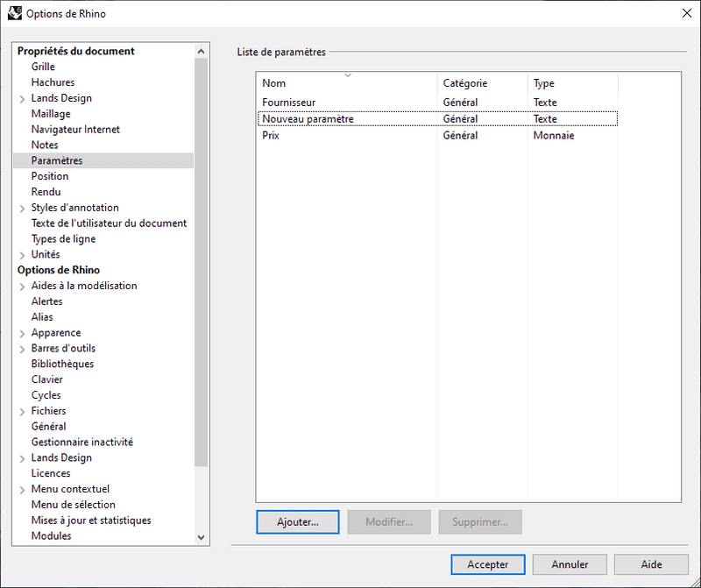Expand the Styles d'annotation tree node

[22, 208]
